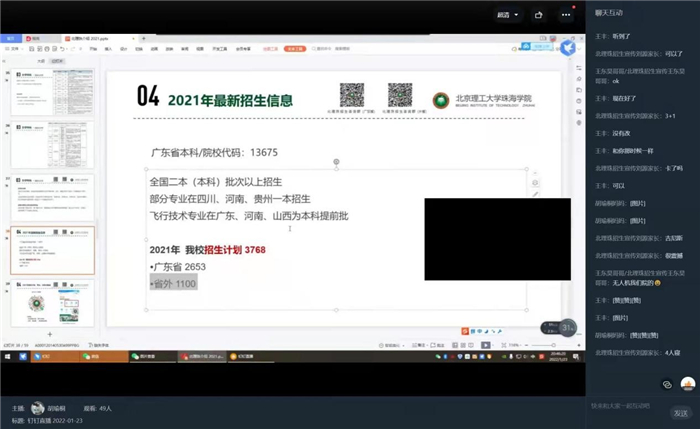Click the left QR code in slide header
This screenshot has height=429, width=700.
(351, 94)
